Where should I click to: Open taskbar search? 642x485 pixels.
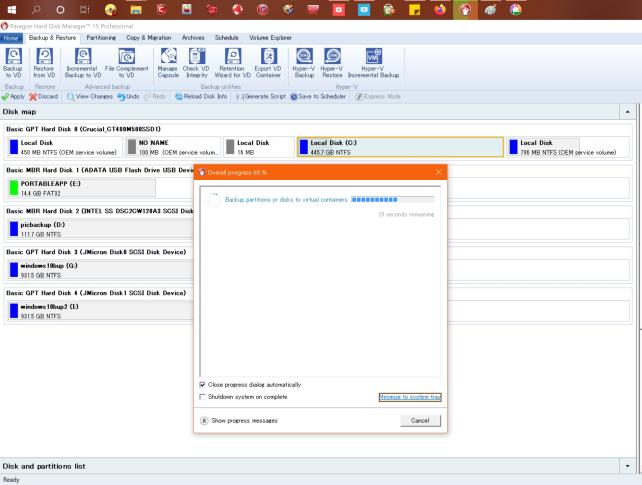coord(36,9)
